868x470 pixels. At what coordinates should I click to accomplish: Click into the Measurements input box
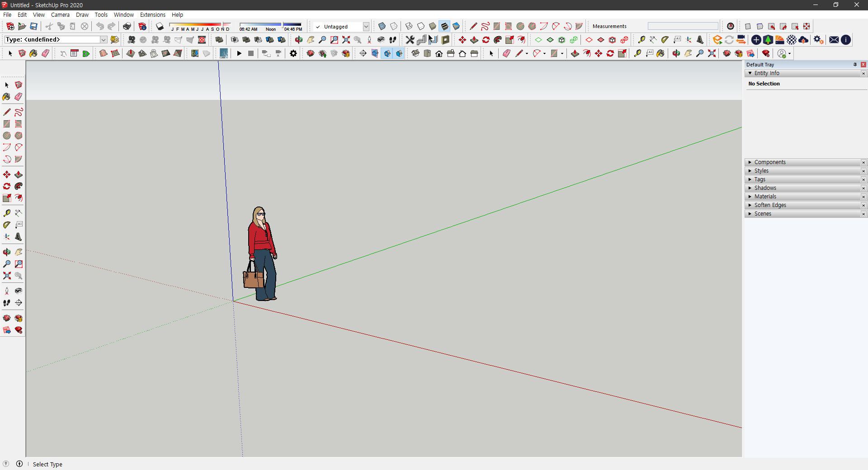pyautogui.click(x=683, y=26)
